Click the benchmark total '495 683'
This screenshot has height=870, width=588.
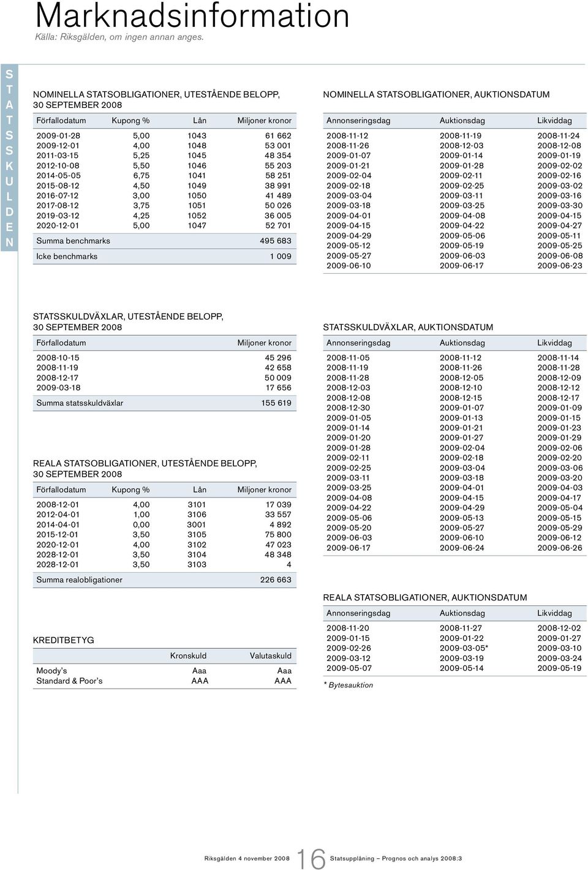click(x=276, y=241)
